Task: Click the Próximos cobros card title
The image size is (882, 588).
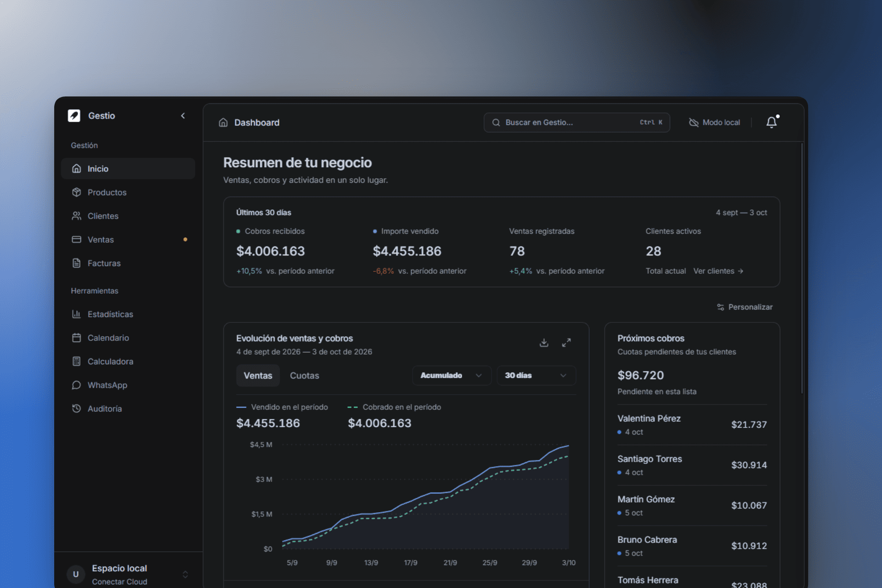Action: [650, 339]
